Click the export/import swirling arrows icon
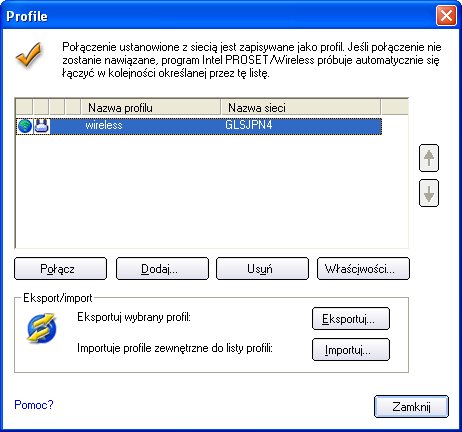Viewport: 462px width, 432px height. (x=42, y=328)
